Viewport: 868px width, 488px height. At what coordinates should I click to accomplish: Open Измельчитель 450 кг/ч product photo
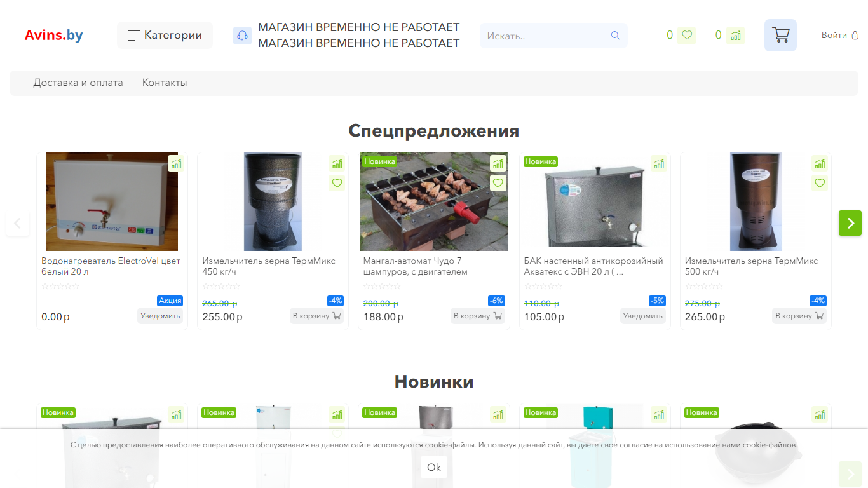pos(273,201)
